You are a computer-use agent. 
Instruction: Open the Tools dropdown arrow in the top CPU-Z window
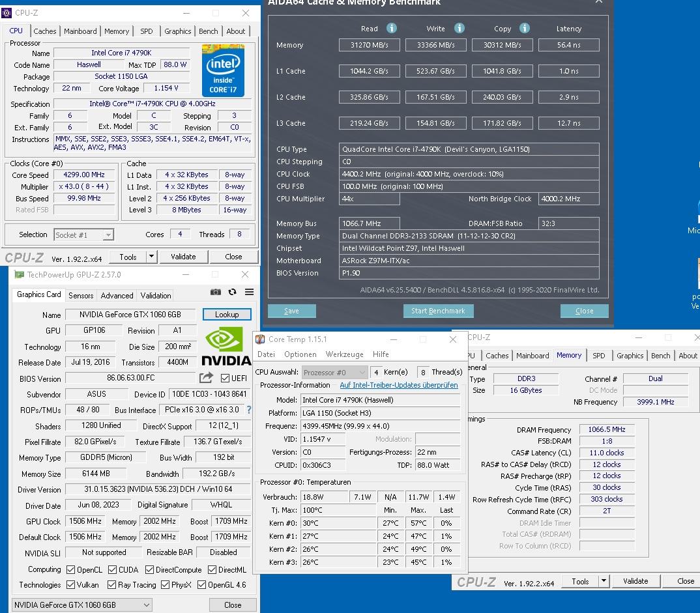pyautogui.click(x=151, y=257)
